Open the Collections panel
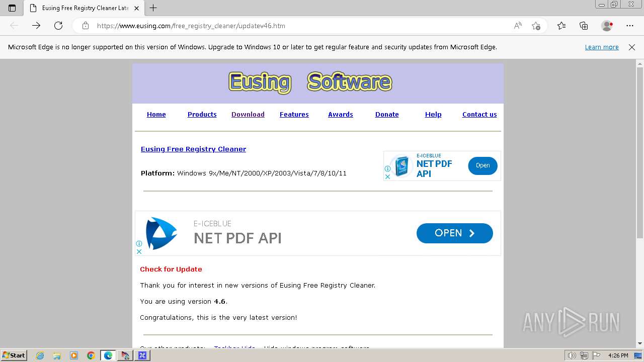644x362 pixels. [x=584, y=26]
